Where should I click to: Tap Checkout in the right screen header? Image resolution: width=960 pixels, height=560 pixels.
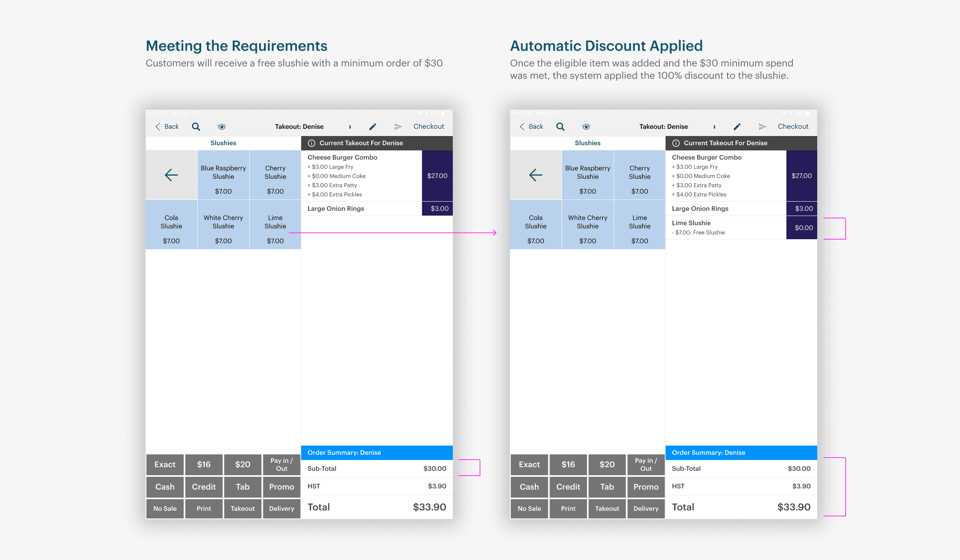793,127
